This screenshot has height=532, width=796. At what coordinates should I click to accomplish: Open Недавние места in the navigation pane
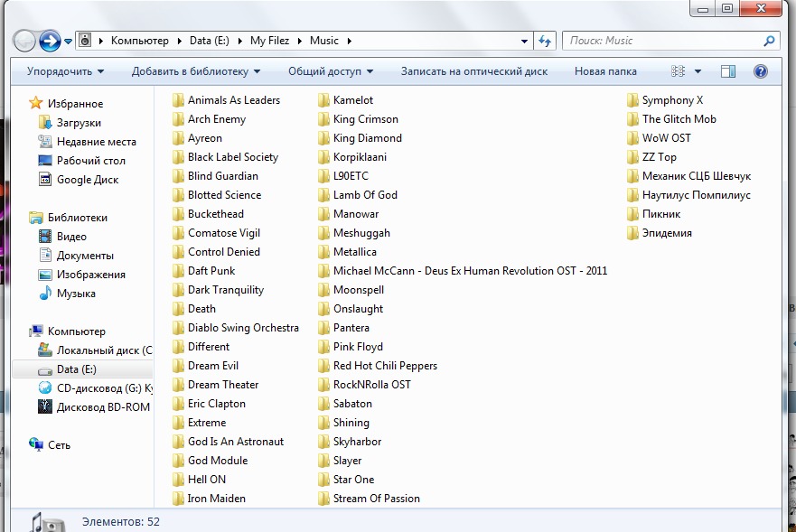pos(97,142)
